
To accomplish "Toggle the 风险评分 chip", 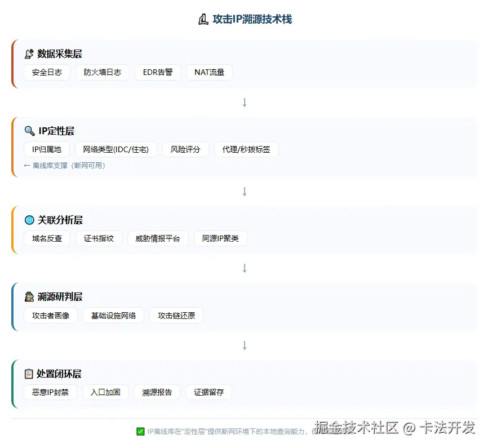I will pyautogui.click(x=185, y=149).
